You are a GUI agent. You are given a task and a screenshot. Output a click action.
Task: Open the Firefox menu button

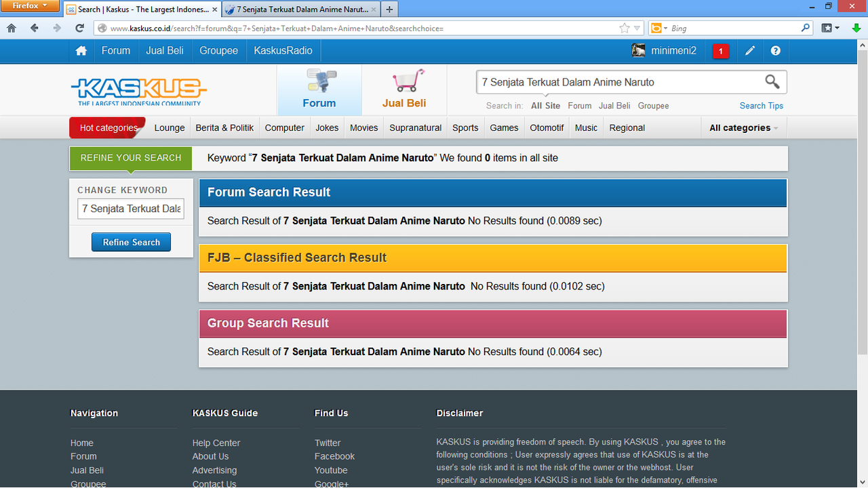(x=31, y=6)
